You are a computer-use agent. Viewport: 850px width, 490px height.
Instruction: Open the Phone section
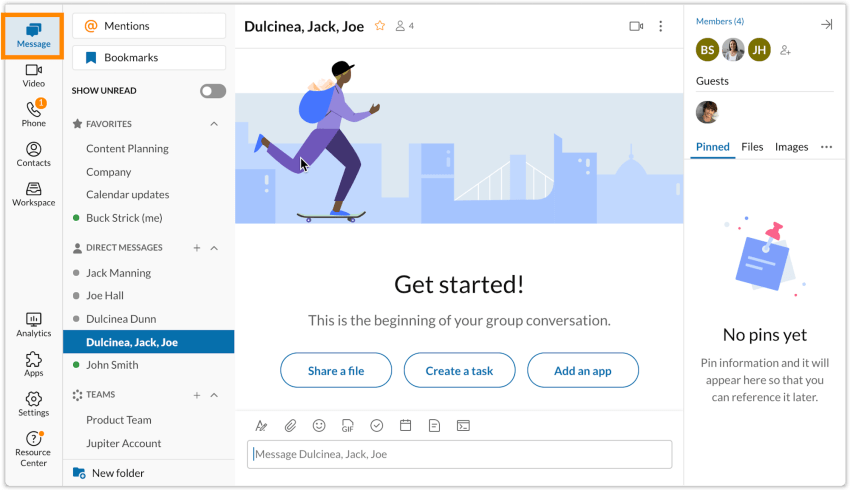[34, 114]
